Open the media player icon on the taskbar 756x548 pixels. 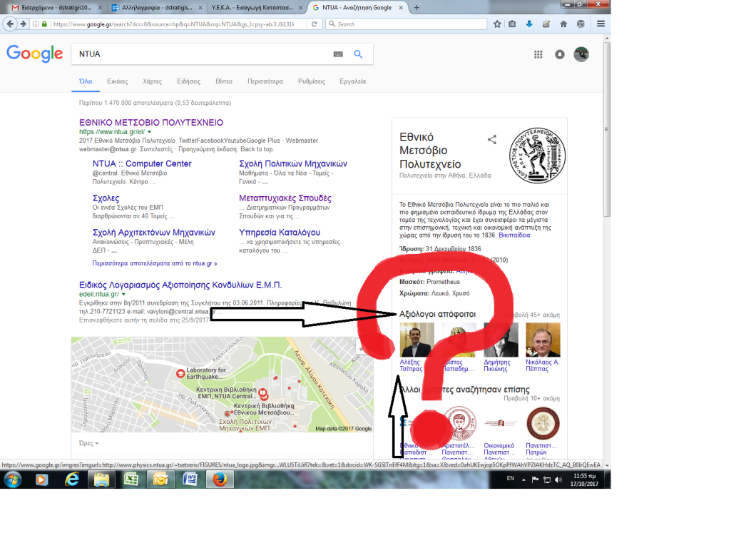(x=42, y=479)
